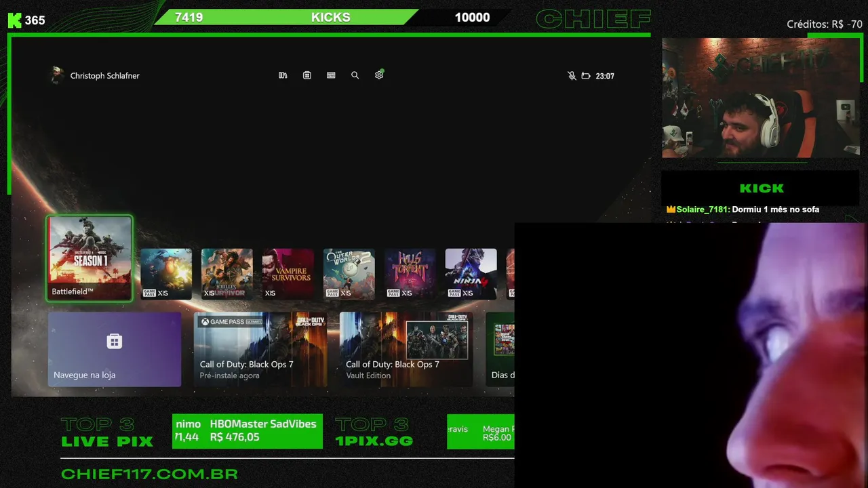Image resolution: width=868 pixels, height=488 pixels.
Task: Click the Kick logo in stream overlay
Action: [15, 20]
